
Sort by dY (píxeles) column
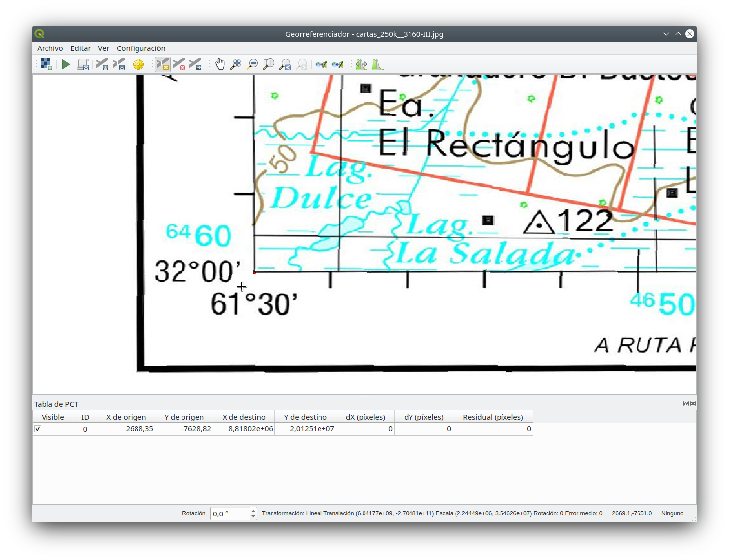pyautogui.click(x=424, y=417)
